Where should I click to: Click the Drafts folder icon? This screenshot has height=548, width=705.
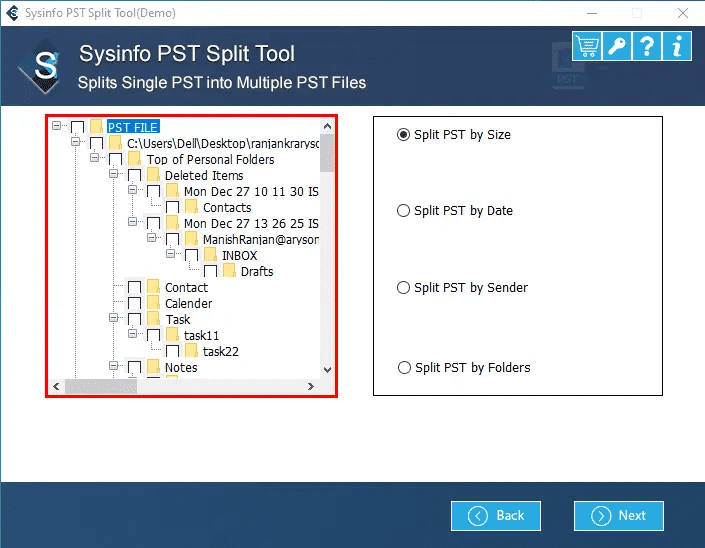pos(229,272)
